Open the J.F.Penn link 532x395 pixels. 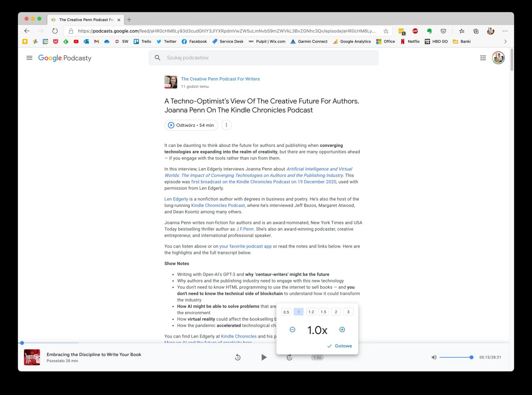(245, 229)
